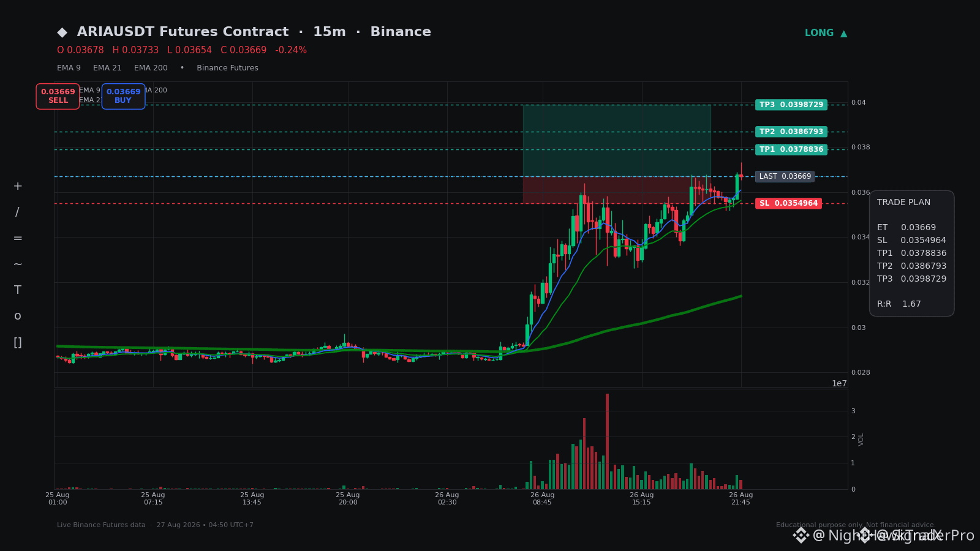Click the 1e7 volume scale label

pos(839,384)
